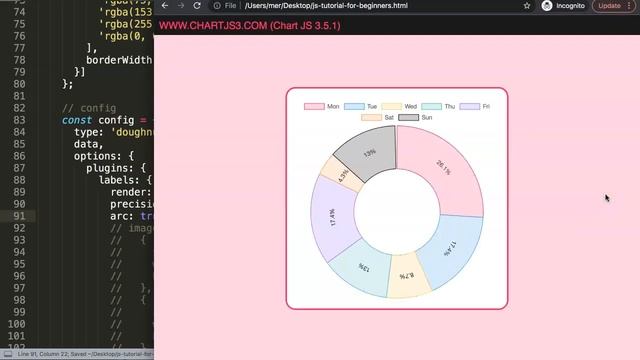The height and width of the screenshot is (360, 640).
Task: Toggle the Tue legend item
Action: [x=360, y=107]
